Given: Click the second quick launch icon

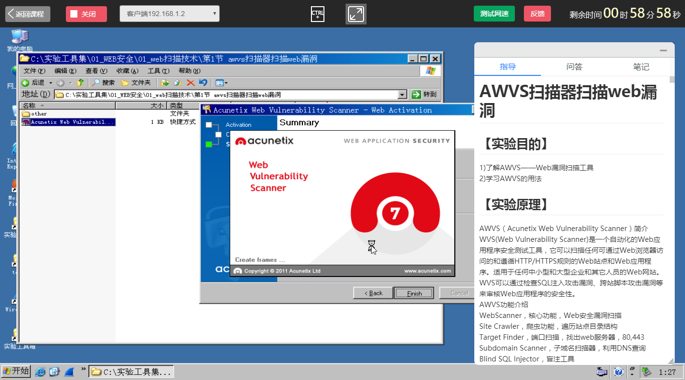Looking at the screenshot, I should click(54, 372).
